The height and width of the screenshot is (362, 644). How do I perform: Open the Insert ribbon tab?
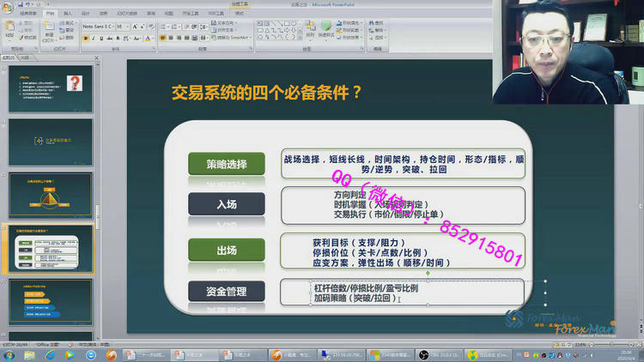pos(68,14)
